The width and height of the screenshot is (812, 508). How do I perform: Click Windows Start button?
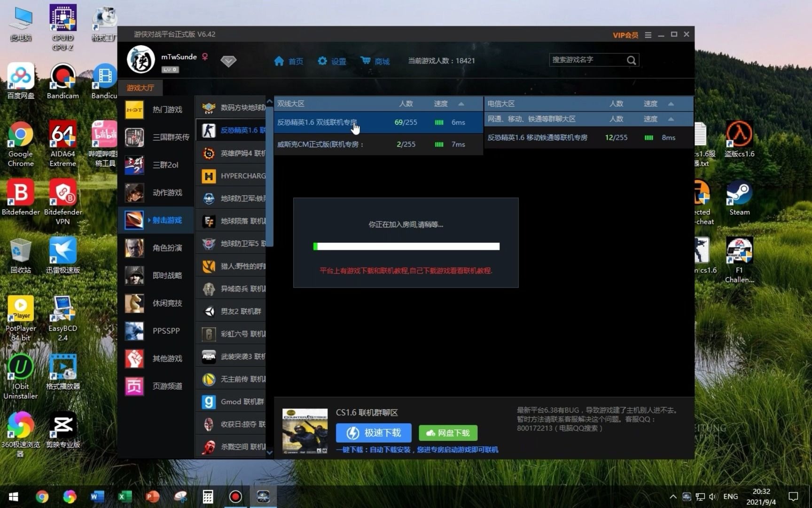point(13,497)
